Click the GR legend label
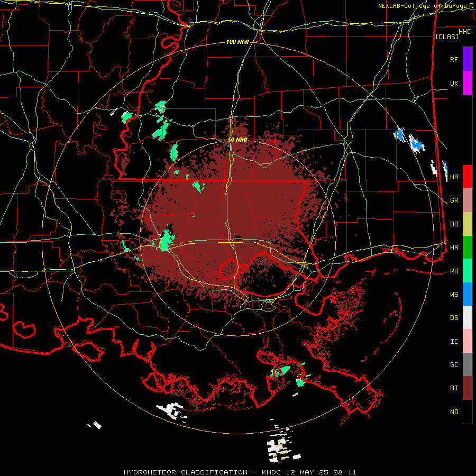This screenshot has height=476, width=476. click(454, 200)
